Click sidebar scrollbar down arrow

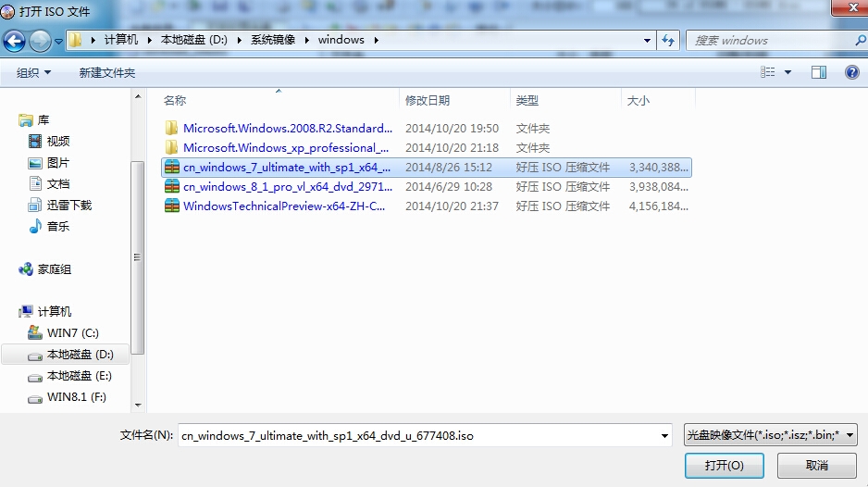pyautogui.click(x=138, y=406)
